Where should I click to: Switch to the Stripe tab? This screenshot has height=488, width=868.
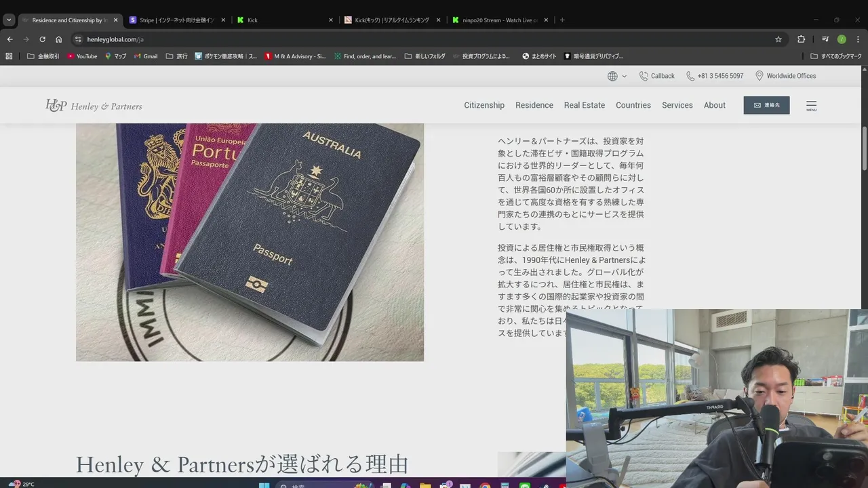[x=176, y=20]
